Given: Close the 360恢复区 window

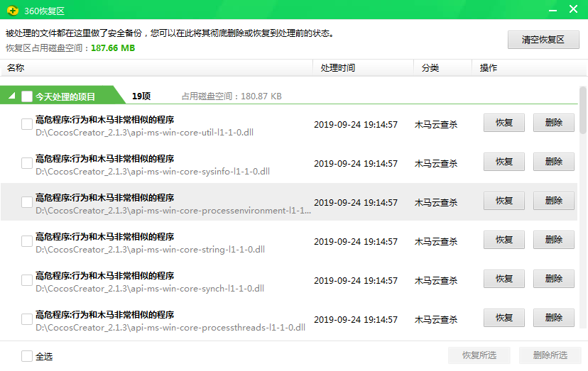Looking at the screenshot, I should [573, 9].
